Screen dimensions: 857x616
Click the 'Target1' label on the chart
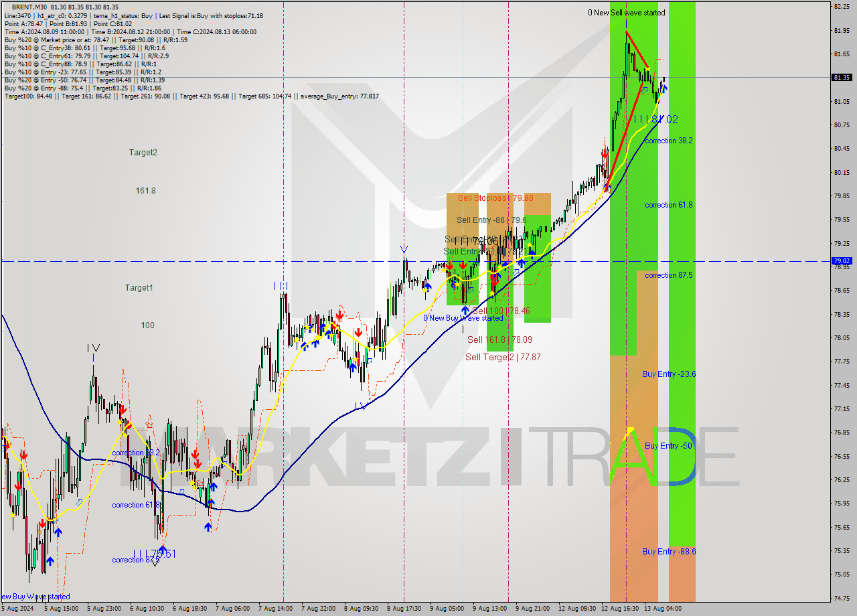pyautogui.click(x=139, y=288)
